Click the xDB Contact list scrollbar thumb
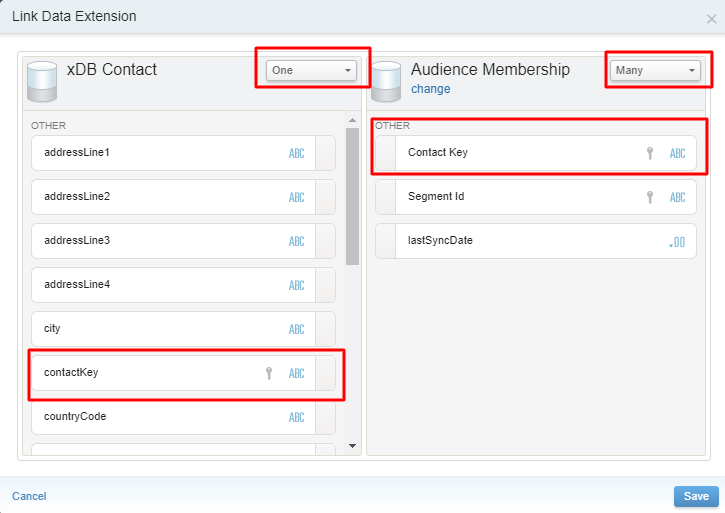725x513 pixels. tap(352, 196)
